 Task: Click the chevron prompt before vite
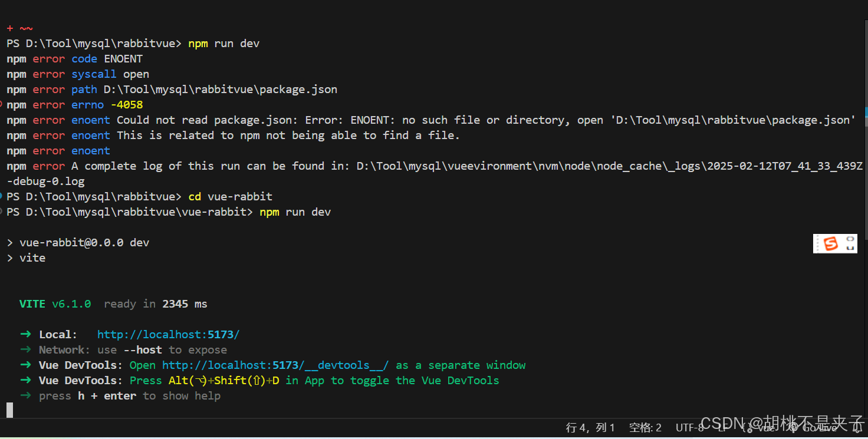coord(9,258)
